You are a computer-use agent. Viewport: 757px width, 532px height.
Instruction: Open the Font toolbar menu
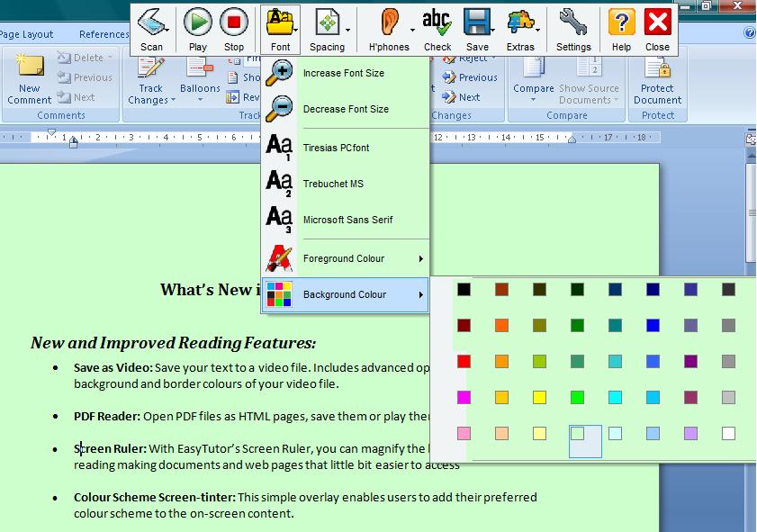[x=281, y=30]
